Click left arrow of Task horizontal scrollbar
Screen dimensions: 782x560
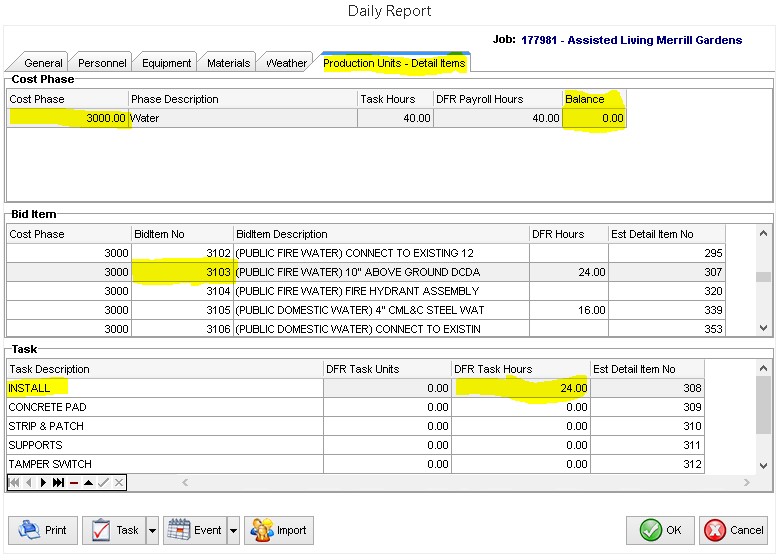[185, 482]
